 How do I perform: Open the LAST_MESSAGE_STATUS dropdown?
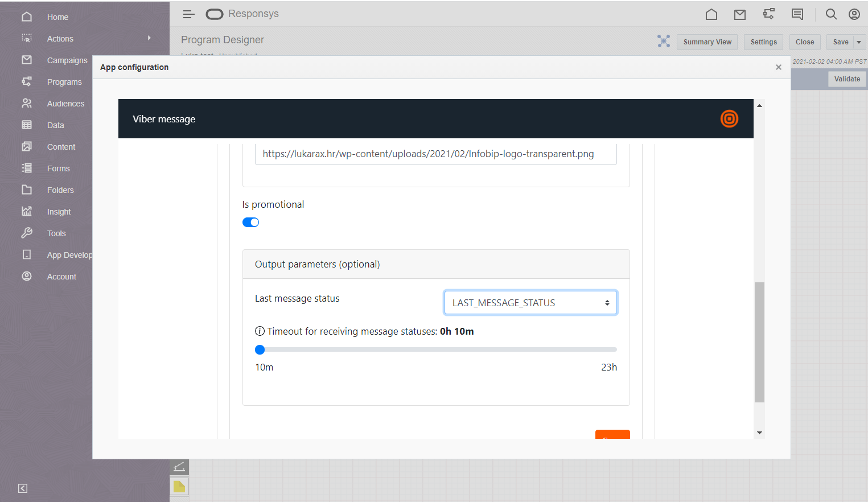click(530, 303)
